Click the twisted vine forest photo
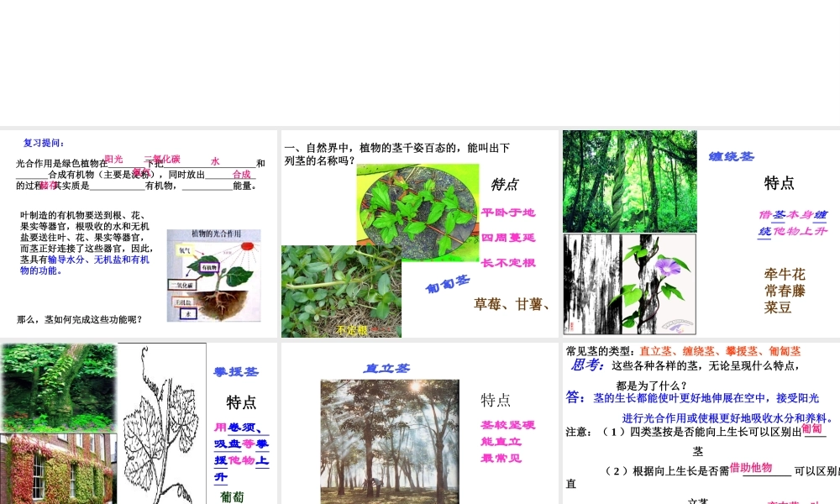 [x=630, y=181]
